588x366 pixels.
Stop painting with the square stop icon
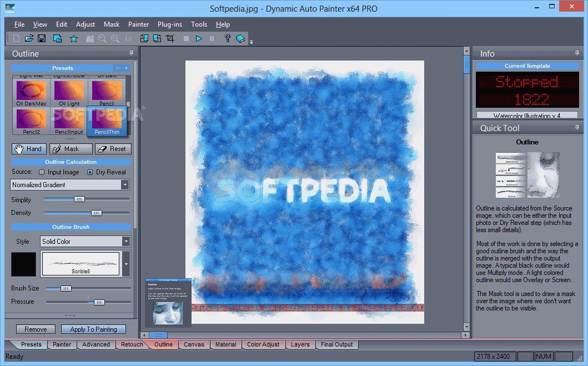pyautogui.click(x=186, y=39)
